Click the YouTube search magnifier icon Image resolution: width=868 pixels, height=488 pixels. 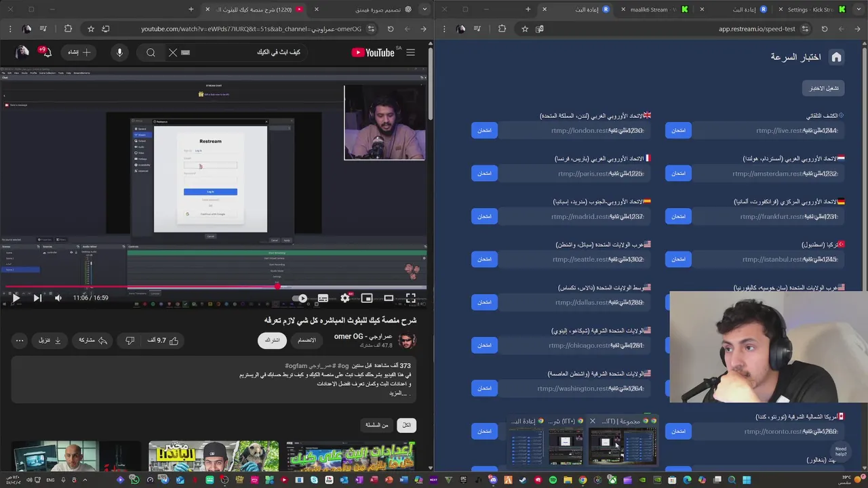(x=151, y=52)
